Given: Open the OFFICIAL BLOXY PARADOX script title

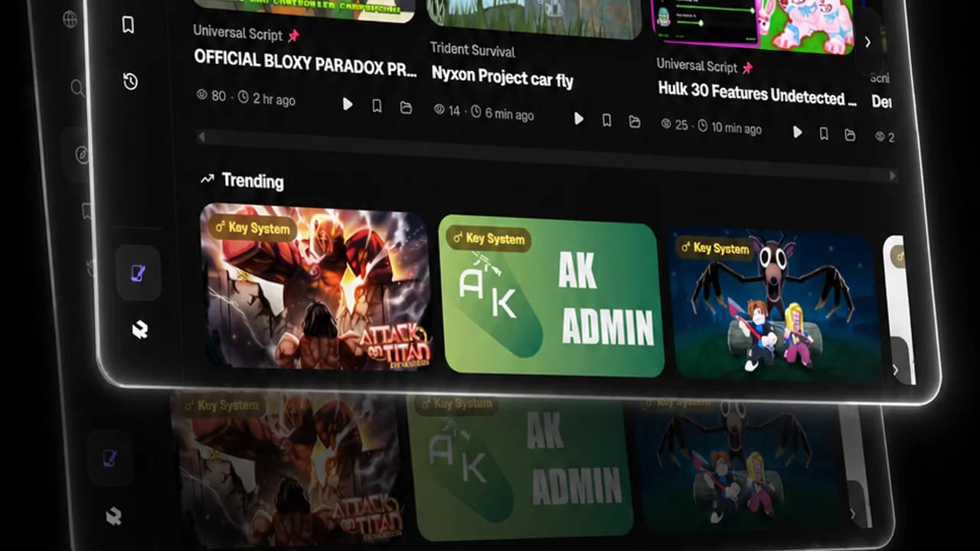Looking at the screenshot, I should click(x=305, y=63).
